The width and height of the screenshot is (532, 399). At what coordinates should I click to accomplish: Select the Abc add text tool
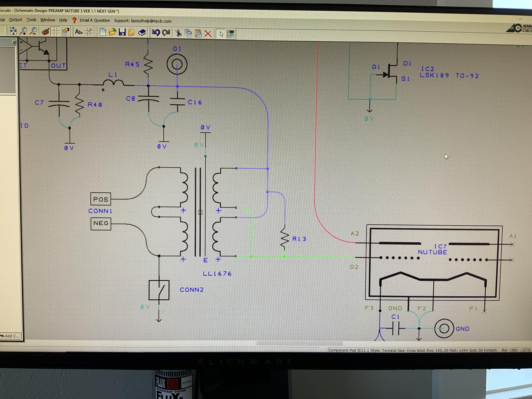(x=79, y=32)
